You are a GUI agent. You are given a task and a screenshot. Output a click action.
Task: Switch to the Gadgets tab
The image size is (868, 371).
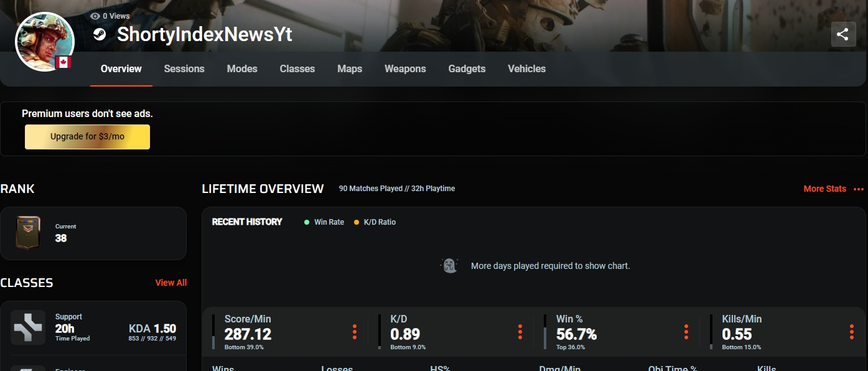[467, 68]
